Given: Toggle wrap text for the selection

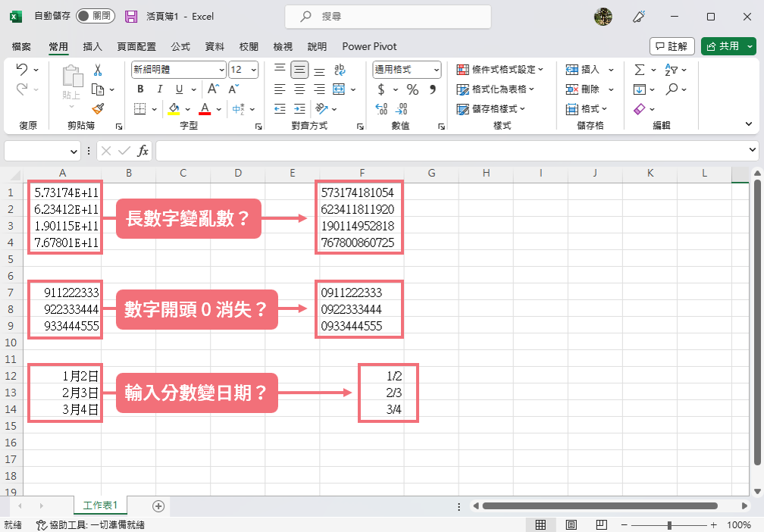Looking at the screenshot, I should (x=339, y=70).
